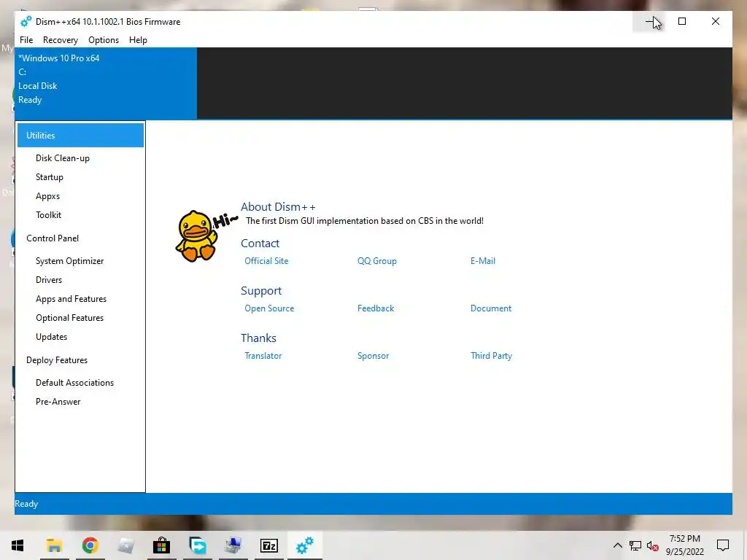Open the Document support link
Screen dimensions: 747x560
(491, 308)
